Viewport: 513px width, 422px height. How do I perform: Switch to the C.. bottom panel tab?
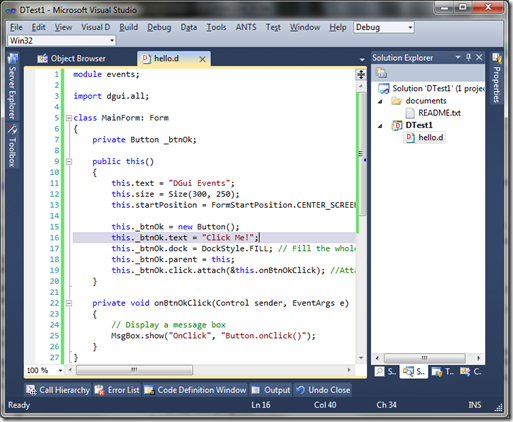point(470,371)
